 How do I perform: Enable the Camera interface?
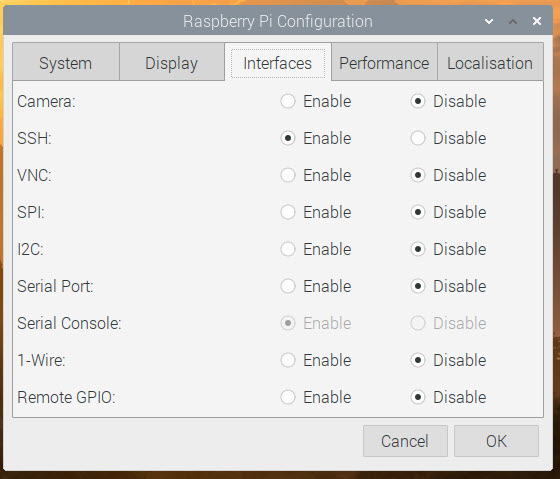pyautogui.click(x=288, y=101)
